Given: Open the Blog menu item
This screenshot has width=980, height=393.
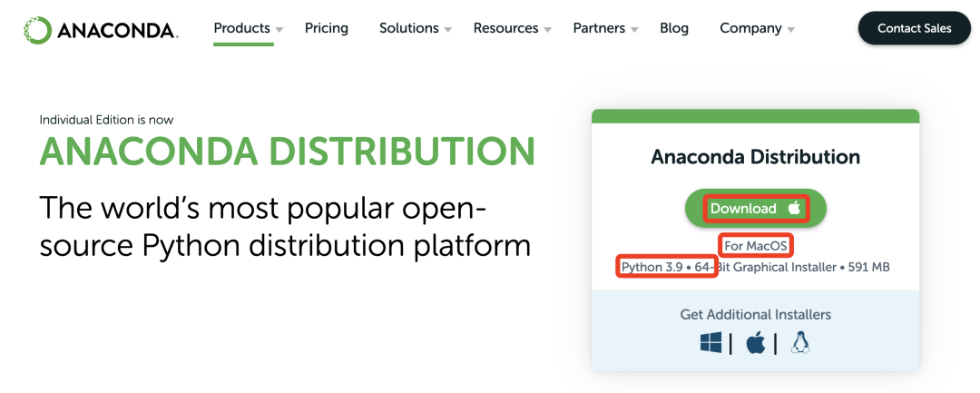Looking at the screenshot, I should click(673, 28).
